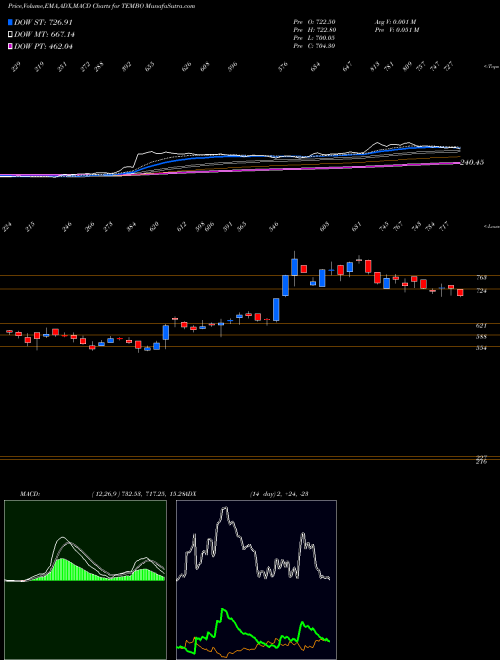Screen dimensions: 500x660
Task: Click the 240.45 label on EMA chart
Action: click(x=471, y=162)
